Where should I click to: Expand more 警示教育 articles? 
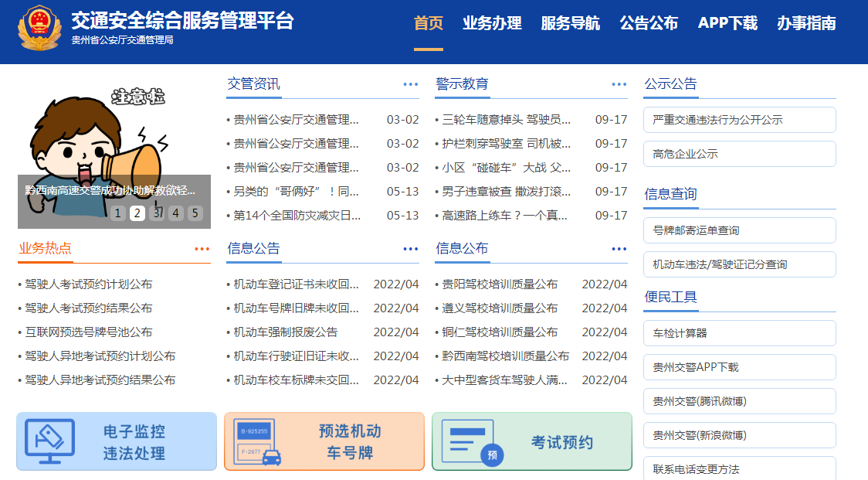pos(619,84)
